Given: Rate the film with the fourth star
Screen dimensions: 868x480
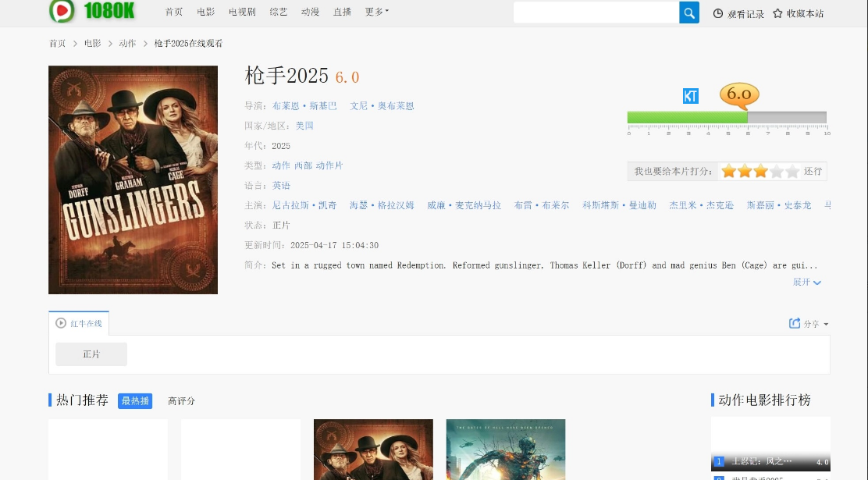Looking at the screenshot, I should pyautogui.click(x=777, y=171).
